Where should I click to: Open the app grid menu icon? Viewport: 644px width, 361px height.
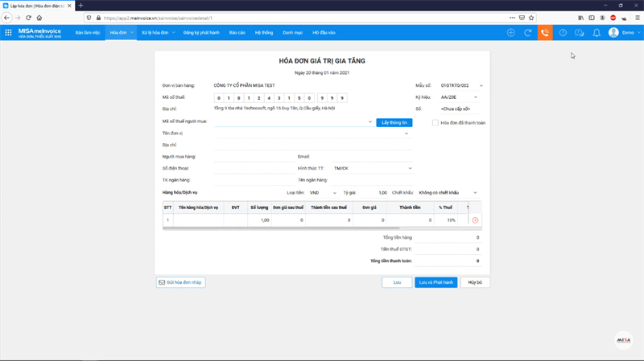pyautogui.click(x=9, y=33)
